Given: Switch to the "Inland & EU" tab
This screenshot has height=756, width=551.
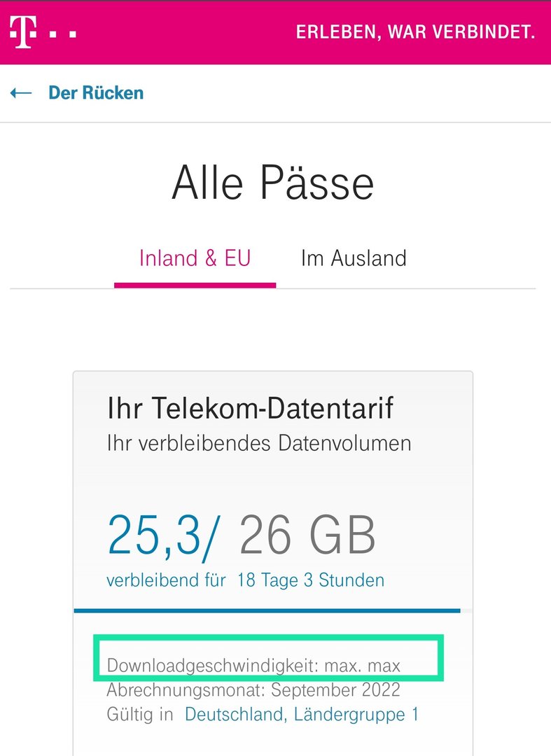Looking at the screenshot, I should pos(195,258).
